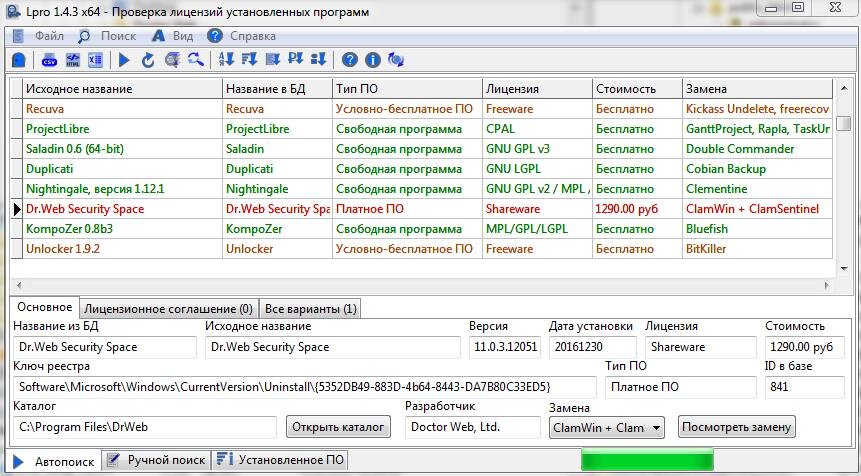Screen dimensions: 861x476
Task: Click the ID в базе field 841
Action: click(804, 387)
